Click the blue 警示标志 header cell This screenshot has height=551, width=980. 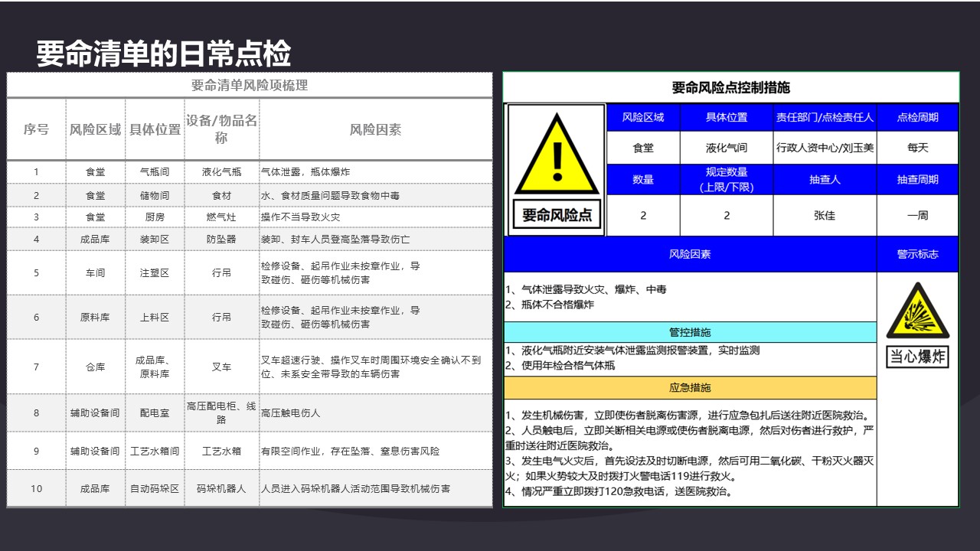click(917, 254)
